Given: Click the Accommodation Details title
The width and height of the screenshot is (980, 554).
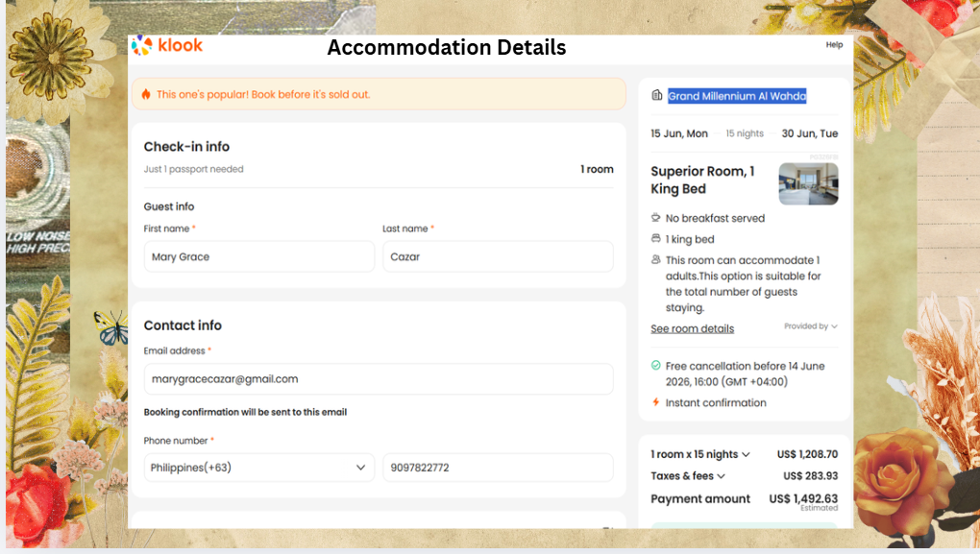Looking at the screenshot, I should tap(446, 47).
